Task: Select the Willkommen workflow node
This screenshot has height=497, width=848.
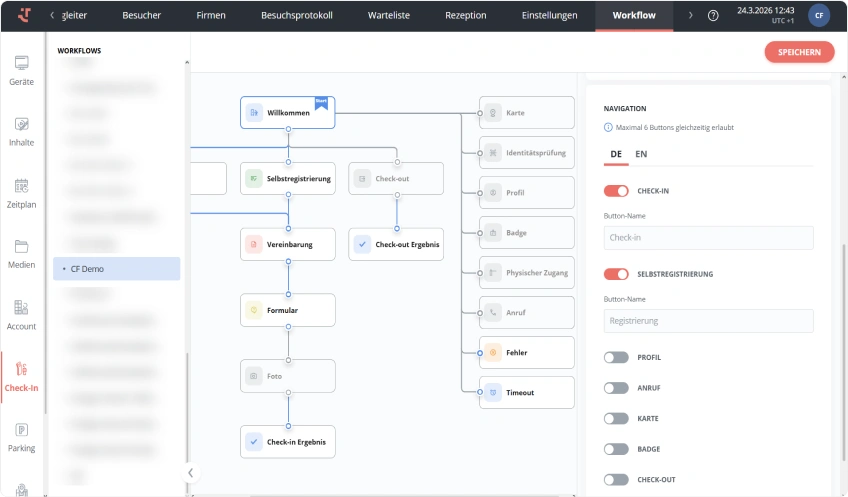Action: (x=288, y=112)
